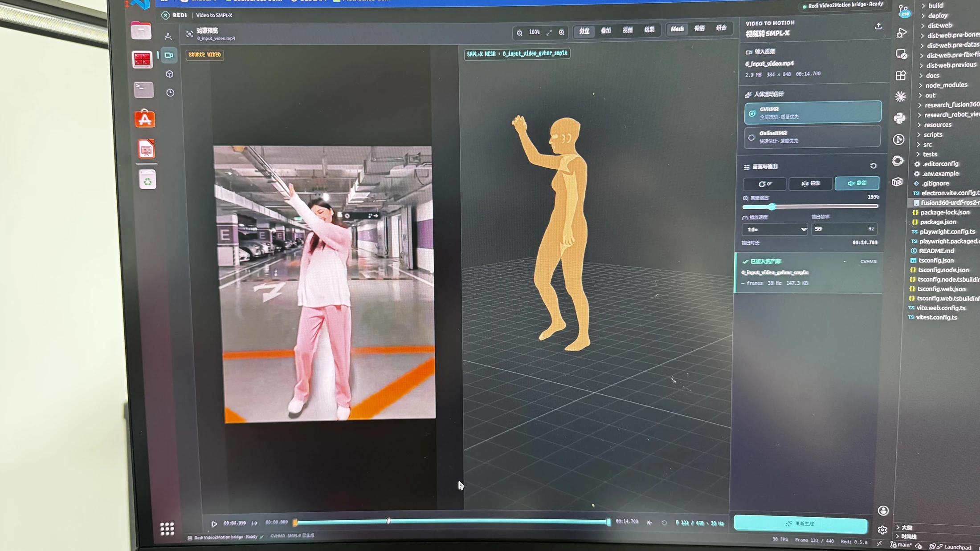
Task: Switch view mode to 视频
Action: (628, 30)
